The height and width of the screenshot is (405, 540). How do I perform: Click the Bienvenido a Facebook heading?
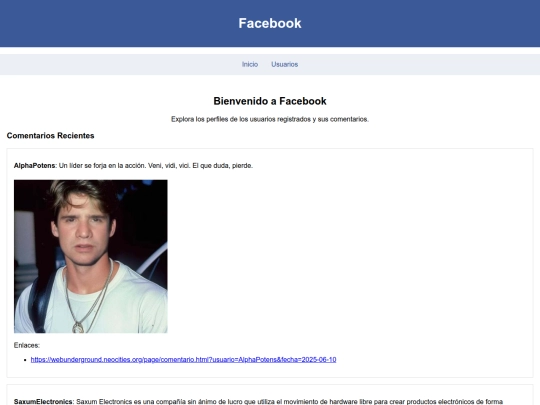(x=270, y=101)
